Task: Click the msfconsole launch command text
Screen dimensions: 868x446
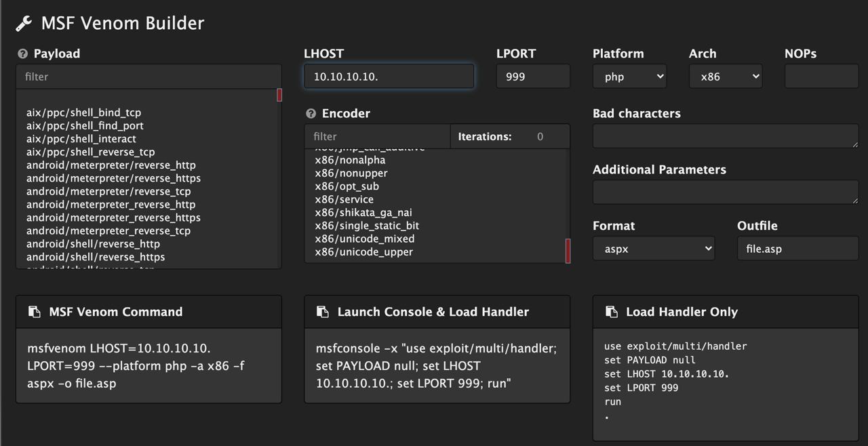Action: coord(436,366)
